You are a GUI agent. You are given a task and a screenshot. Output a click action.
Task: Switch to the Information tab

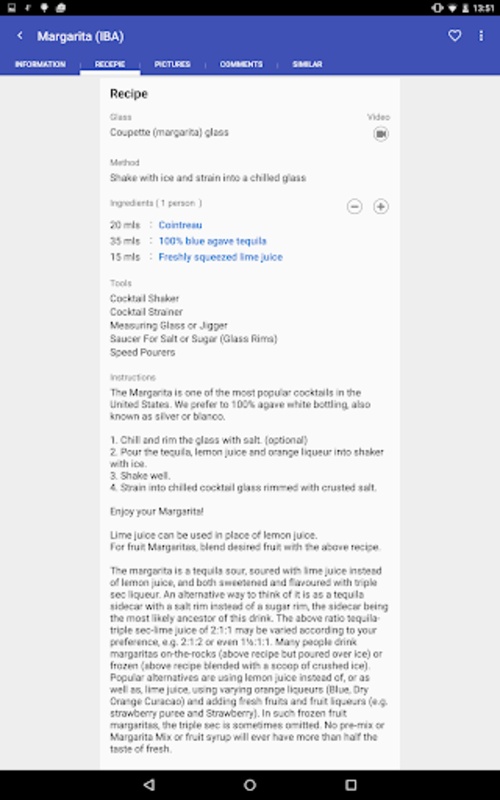(40, 64)
